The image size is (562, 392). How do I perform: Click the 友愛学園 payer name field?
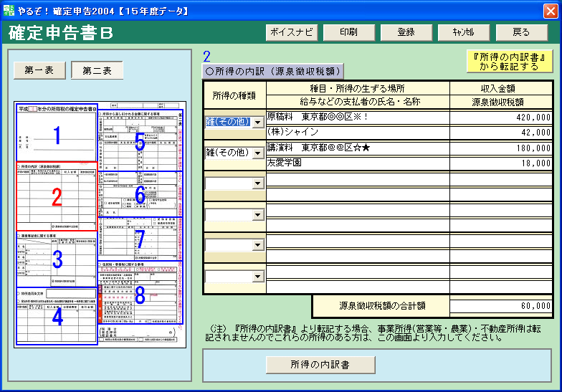click(358, 163)
